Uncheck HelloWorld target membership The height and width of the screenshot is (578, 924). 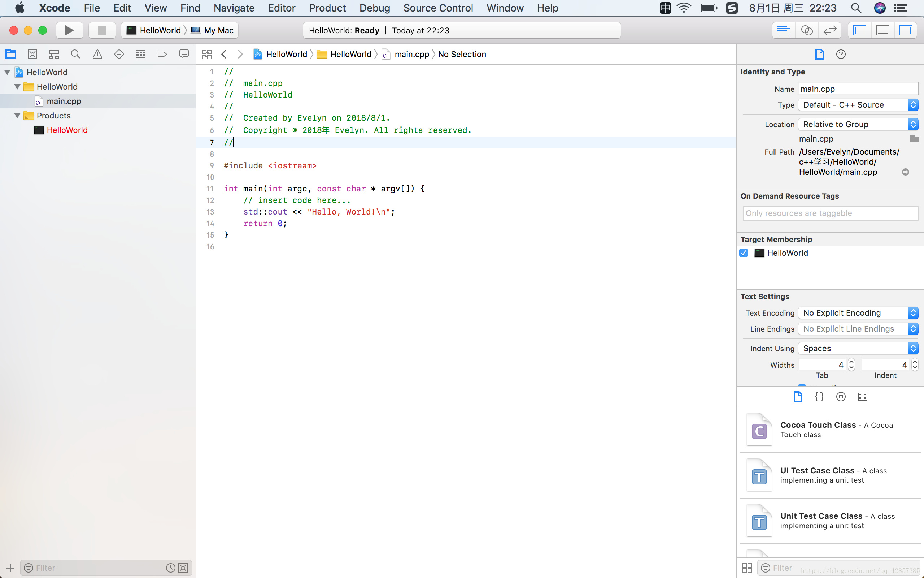coord(744,253)
